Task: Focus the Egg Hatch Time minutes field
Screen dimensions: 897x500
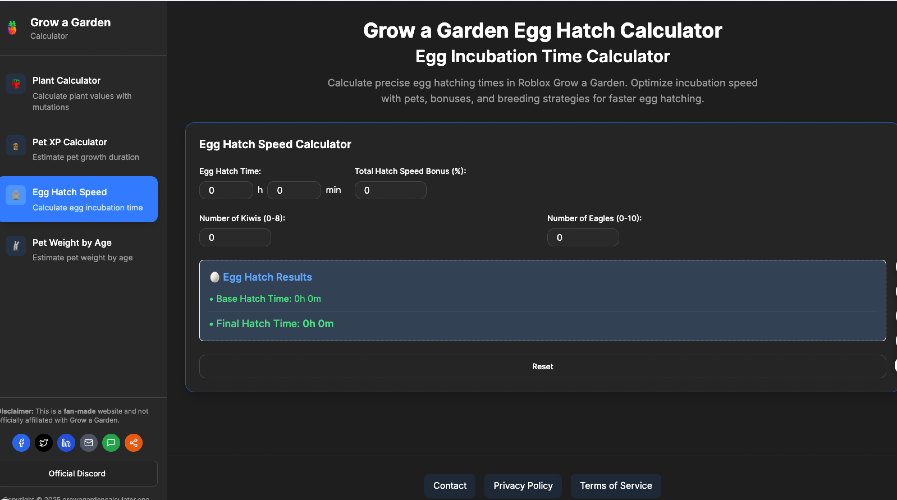Action: [294, 191]
